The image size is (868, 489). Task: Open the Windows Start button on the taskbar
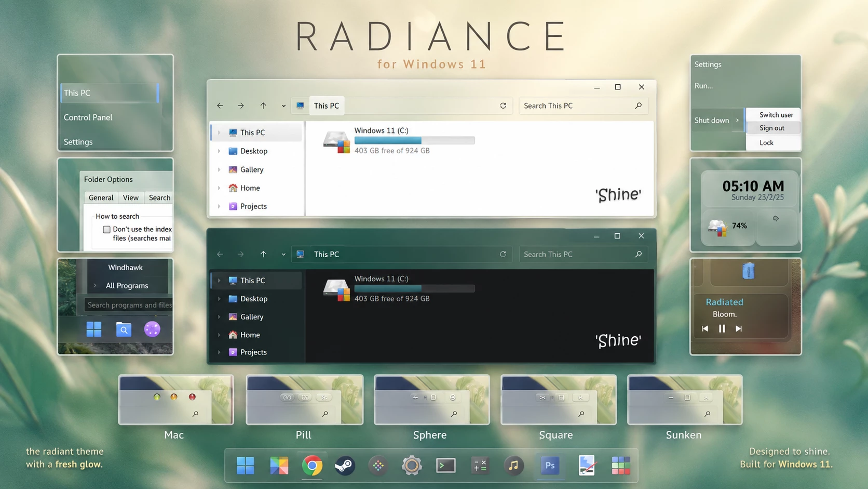(245, 466)
